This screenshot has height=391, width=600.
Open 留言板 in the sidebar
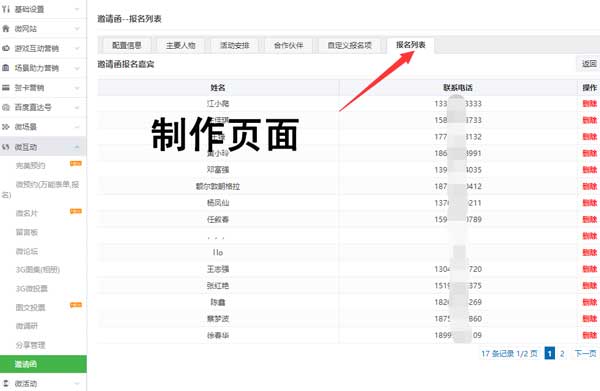point(26,232)
